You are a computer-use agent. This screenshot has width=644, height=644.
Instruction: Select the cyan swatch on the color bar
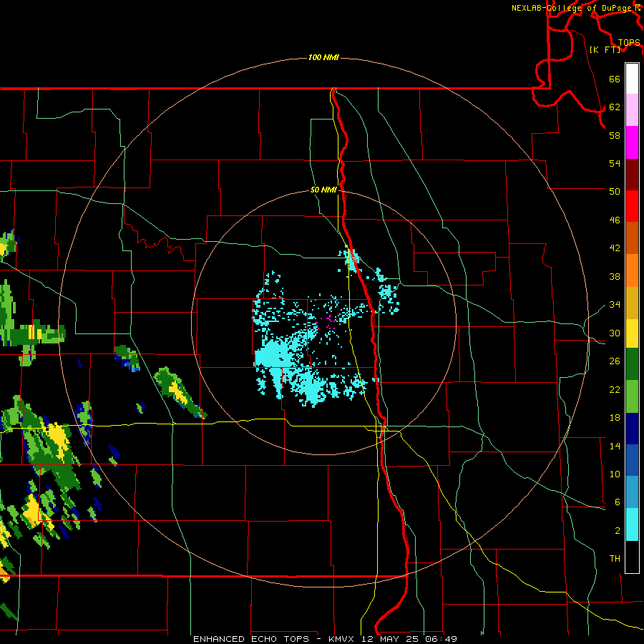click(x=632, y=525)
